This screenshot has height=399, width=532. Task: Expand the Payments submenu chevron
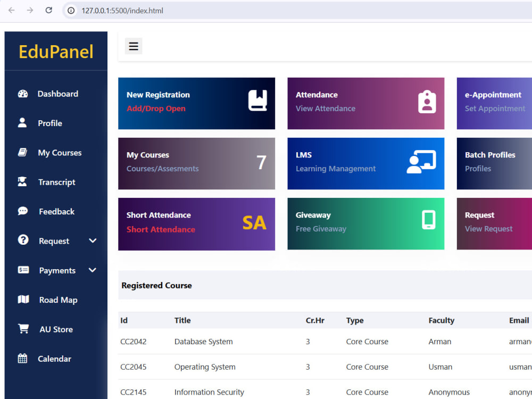pyautogui.click(x=92, y=270)
